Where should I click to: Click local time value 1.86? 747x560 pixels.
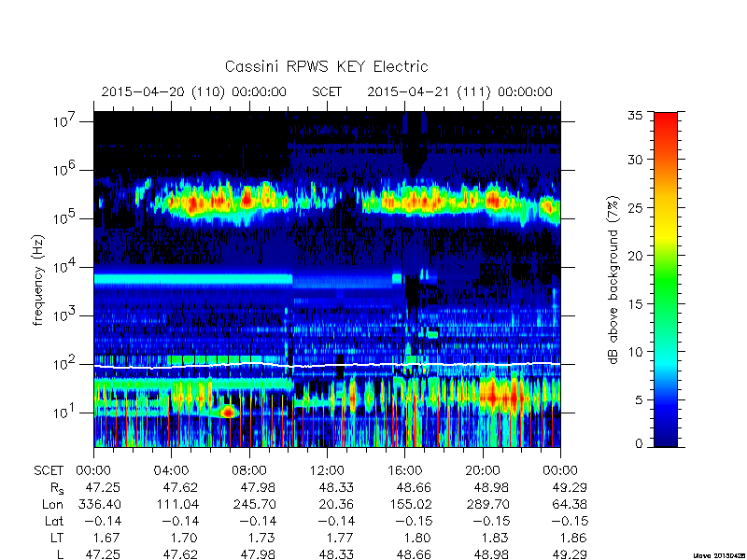573,538
